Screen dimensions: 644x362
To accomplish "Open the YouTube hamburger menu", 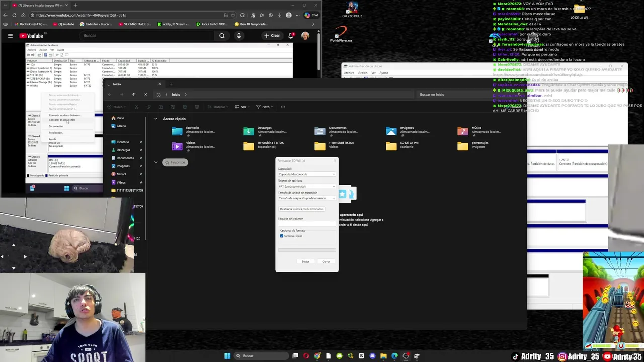I will 10,36.
